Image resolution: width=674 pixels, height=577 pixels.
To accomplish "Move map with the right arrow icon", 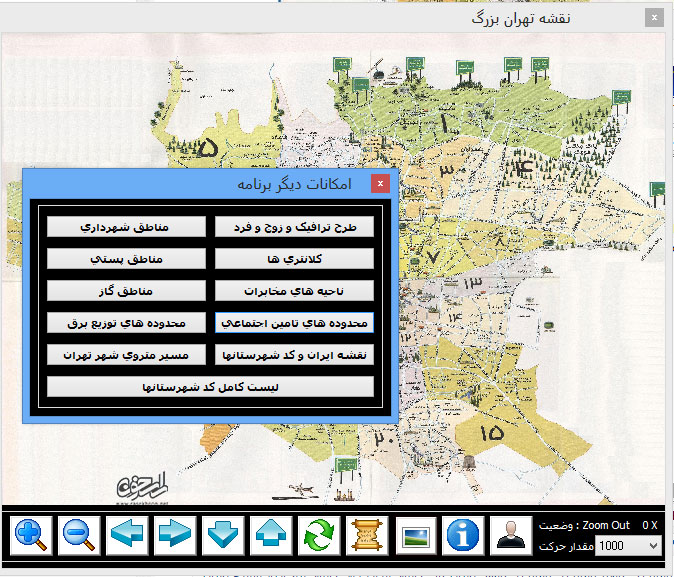I will 175,535.
